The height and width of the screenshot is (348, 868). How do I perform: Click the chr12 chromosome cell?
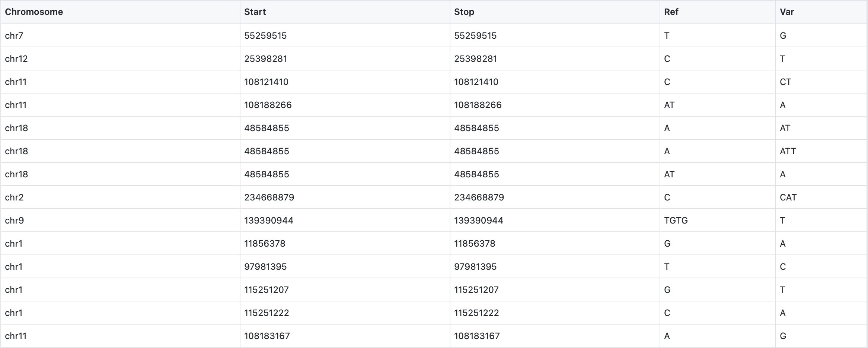tap(120, 59)
